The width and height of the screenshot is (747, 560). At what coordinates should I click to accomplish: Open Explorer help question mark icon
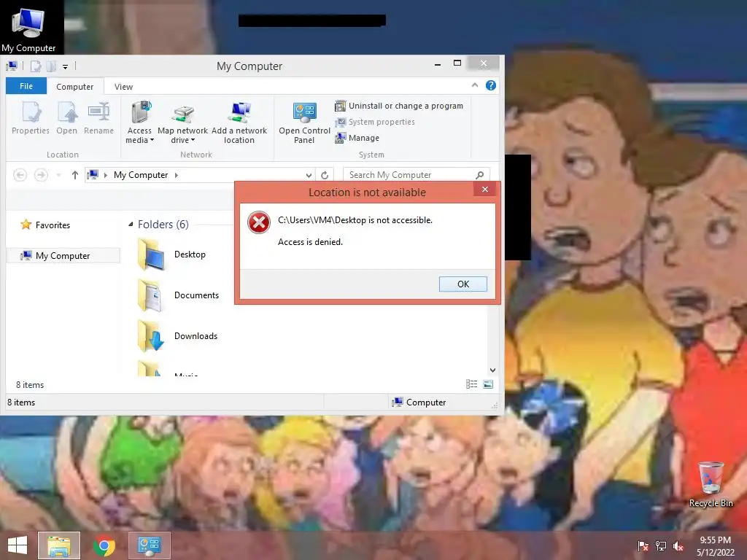pyautogui.click(x=491, y=85)
